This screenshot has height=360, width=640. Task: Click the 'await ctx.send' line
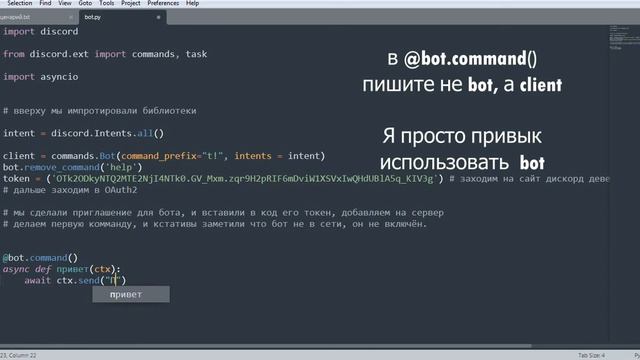click(76, 280)
